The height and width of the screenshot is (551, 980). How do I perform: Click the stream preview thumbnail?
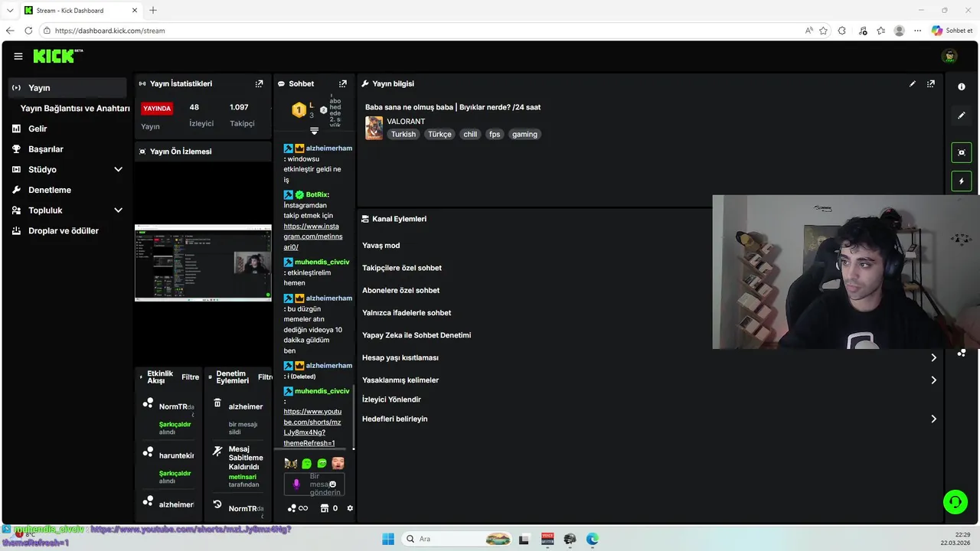click(203, 262)
